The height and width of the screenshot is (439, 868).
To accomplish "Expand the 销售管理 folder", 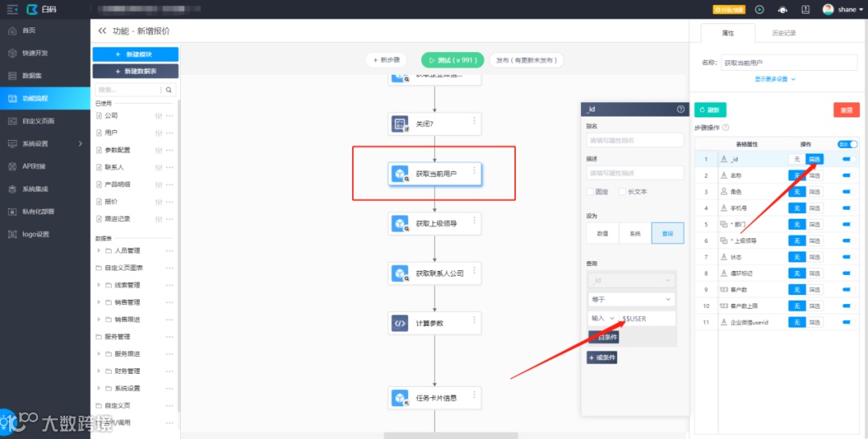I will (99, 302).
